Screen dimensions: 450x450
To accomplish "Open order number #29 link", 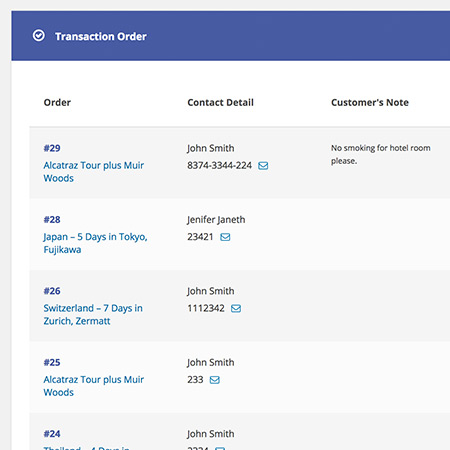I will [52, 148].
